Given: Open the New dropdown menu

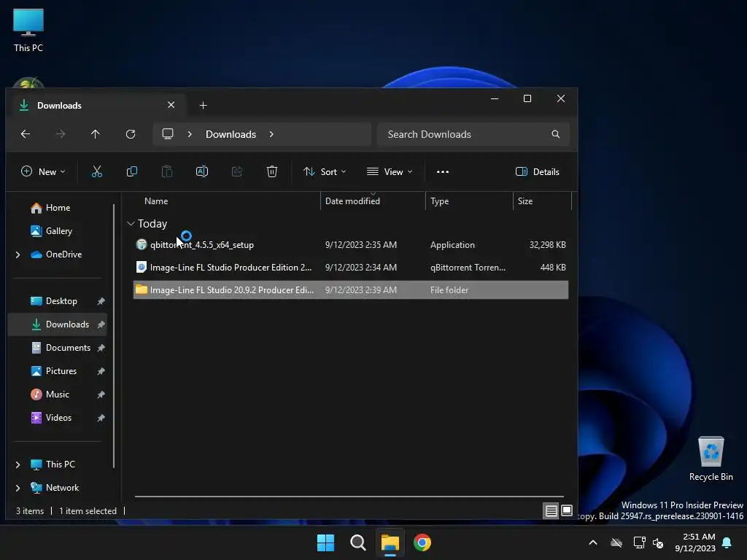Looking at the screenshot, I should click(43, 171).
